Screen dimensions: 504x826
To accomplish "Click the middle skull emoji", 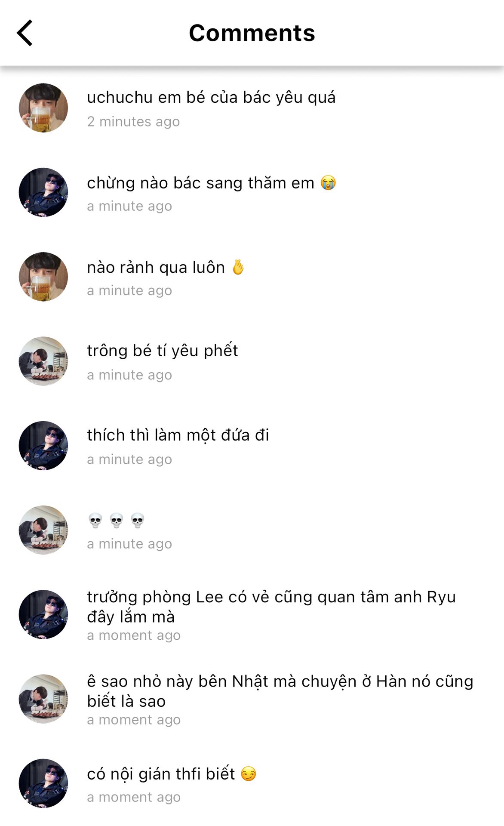I will (116, 520).
